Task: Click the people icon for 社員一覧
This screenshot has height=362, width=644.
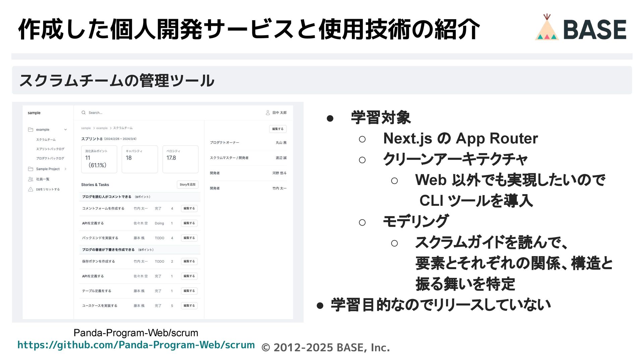Action: pyautogui.click(x=31, y=179)
